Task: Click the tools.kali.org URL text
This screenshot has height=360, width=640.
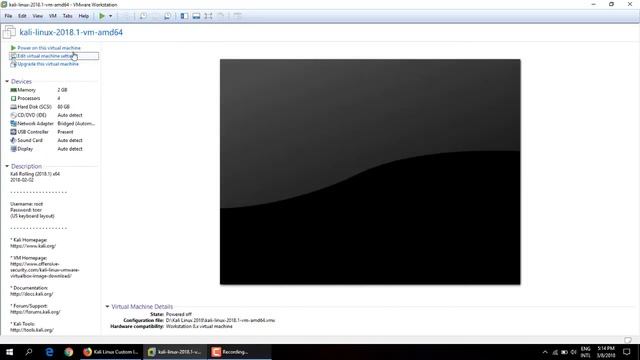Action: click(32, 330)
